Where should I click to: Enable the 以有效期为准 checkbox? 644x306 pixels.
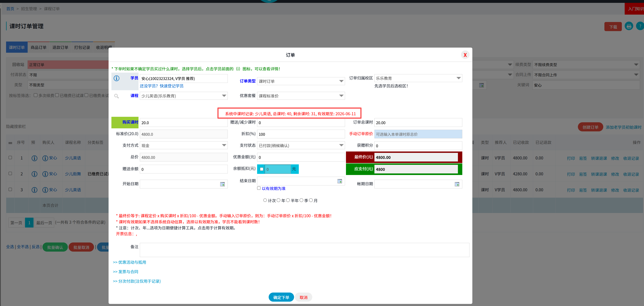259,188
